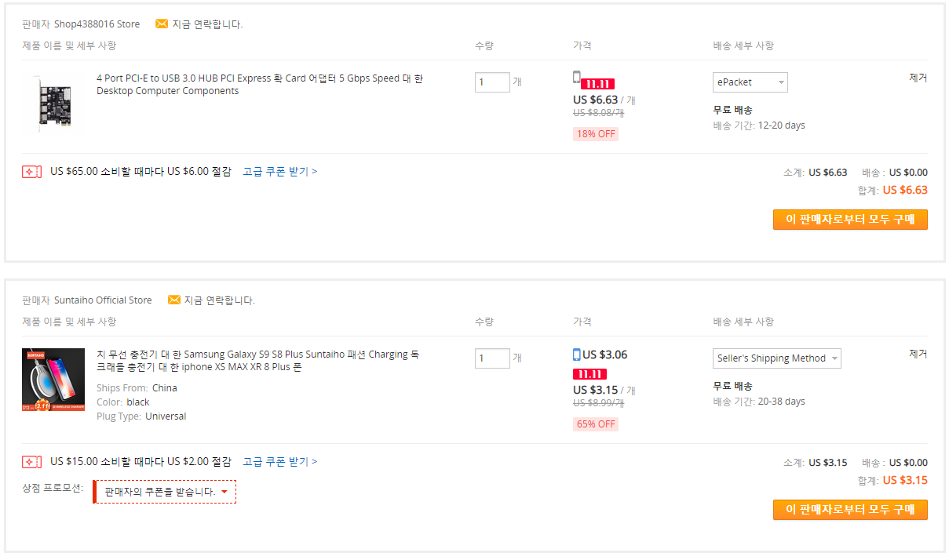The image size is (949, 560).
Task: Remove the PCI-E USB card via 제거
Action: click(918, 78)
